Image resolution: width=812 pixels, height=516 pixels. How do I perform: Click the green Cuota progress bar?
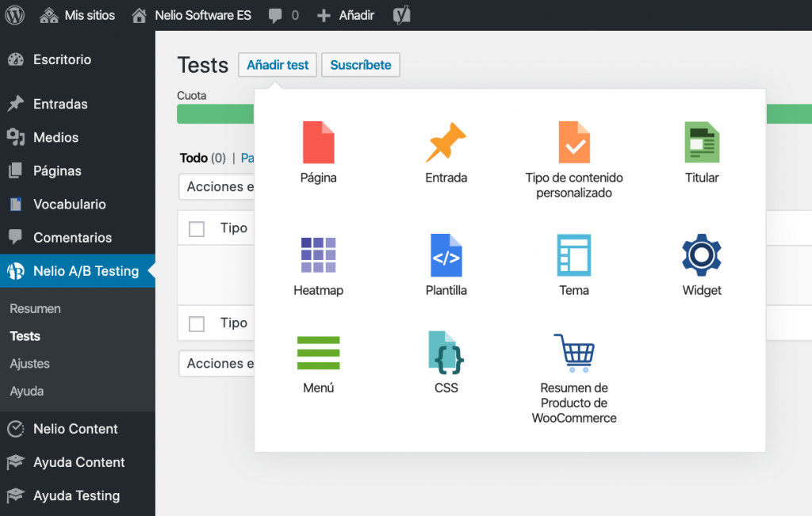[x=216, y=113]
